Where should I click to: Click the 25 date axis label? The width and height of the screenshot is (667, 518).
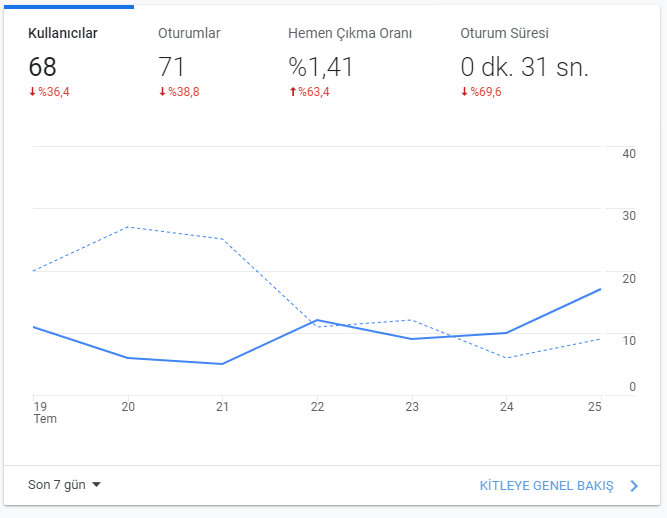595,407
